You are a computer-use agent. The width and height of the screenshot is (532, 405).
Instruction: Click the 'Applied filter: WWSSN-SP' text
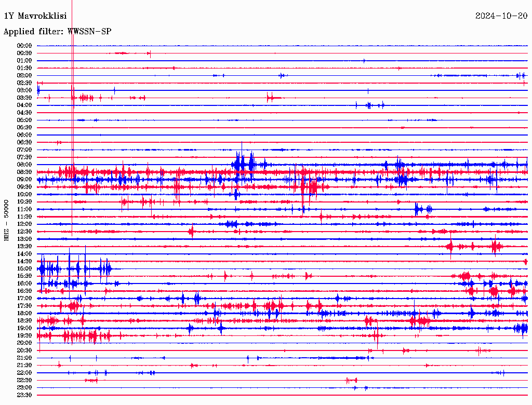57,32
